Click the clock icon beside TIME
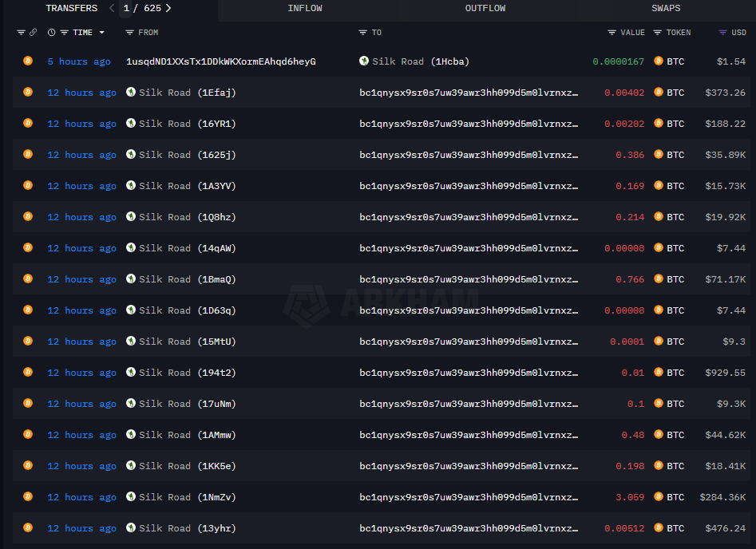The width and height of the screenshot is (756, 549). click(x=52, y=33)
